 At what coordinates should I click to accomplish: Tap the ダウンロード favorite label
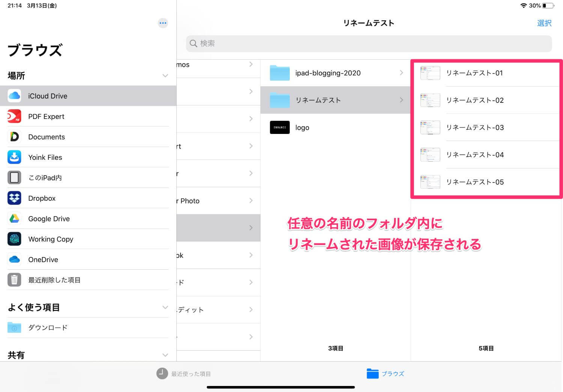click(x=48, y=327)
